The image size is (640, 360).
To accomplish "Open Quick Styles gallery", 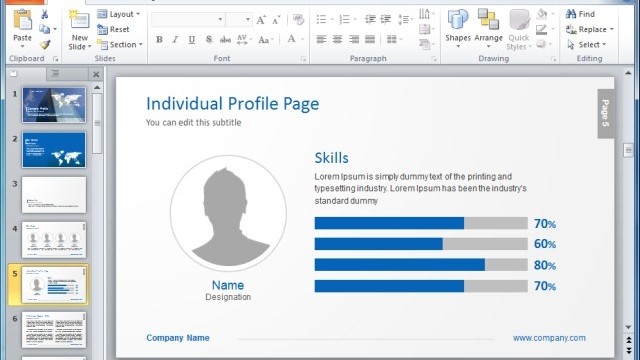I will pos(519,30).
